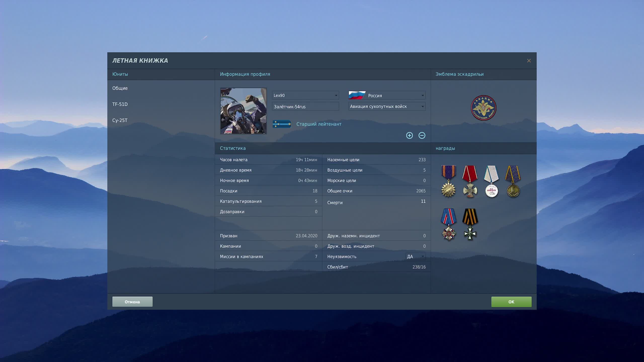
Task: Click the squadron emblem badge
Action: (483, 108)
